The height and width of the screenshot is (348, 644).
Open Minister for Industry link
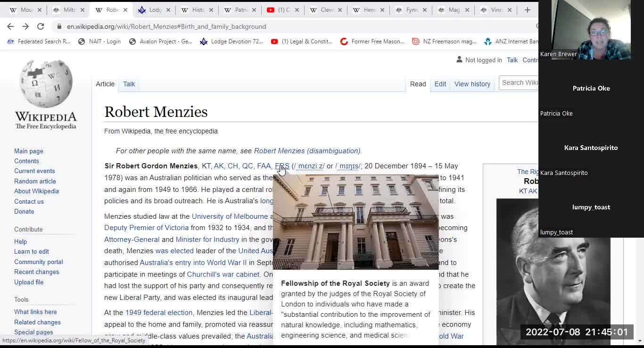point(207,240)
